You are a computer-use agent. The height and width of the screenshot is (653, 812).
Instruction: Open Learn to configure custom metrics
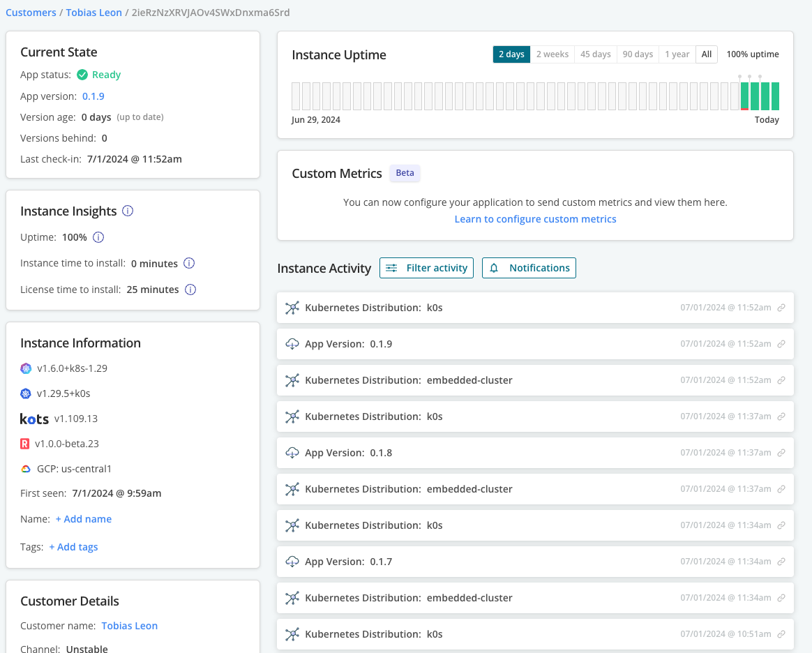535,218
